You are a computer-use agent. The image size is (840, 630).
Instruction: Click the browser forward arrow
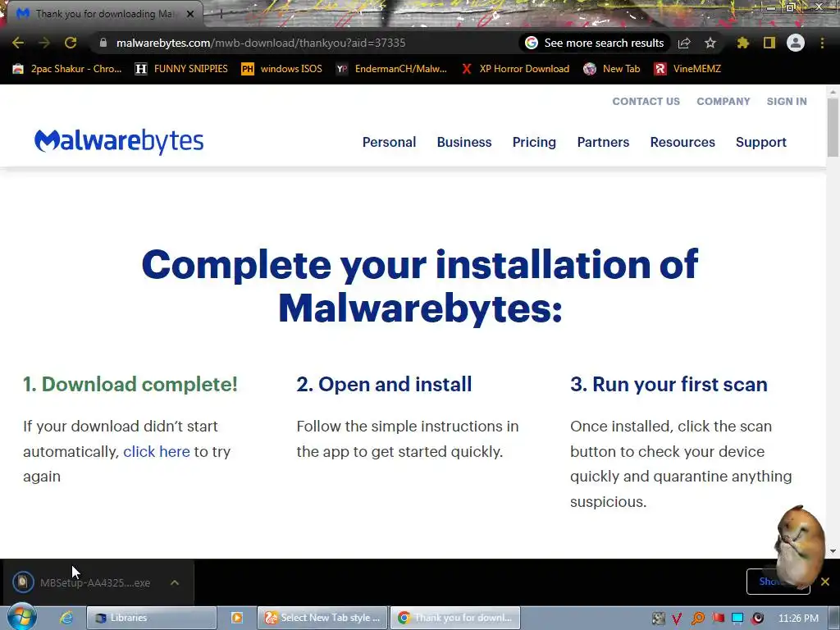click(x=44, y=43)
